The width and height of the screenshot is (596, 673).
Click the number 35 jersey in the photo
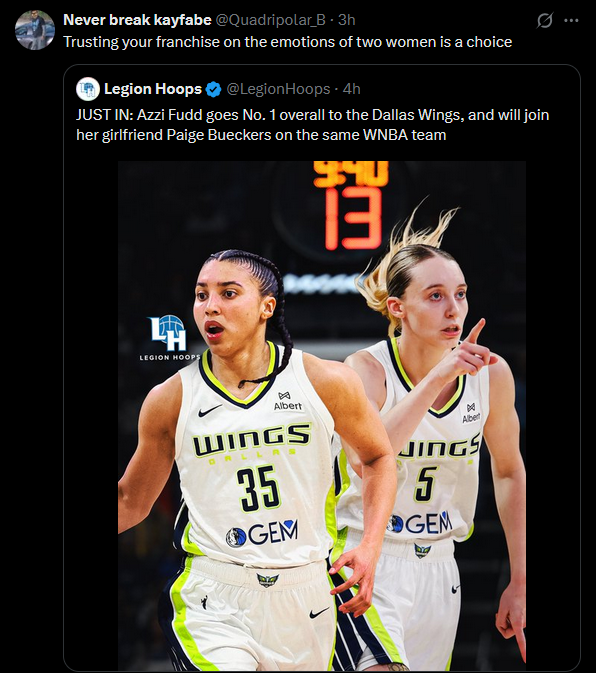pos(258,489)
